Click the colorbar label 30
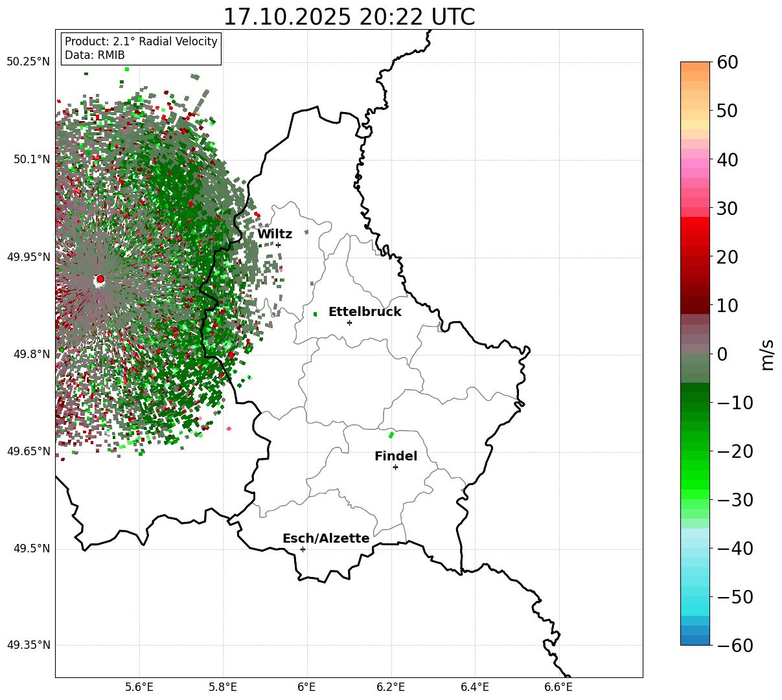This screenshot has width=782, height=700. point(728,209)
